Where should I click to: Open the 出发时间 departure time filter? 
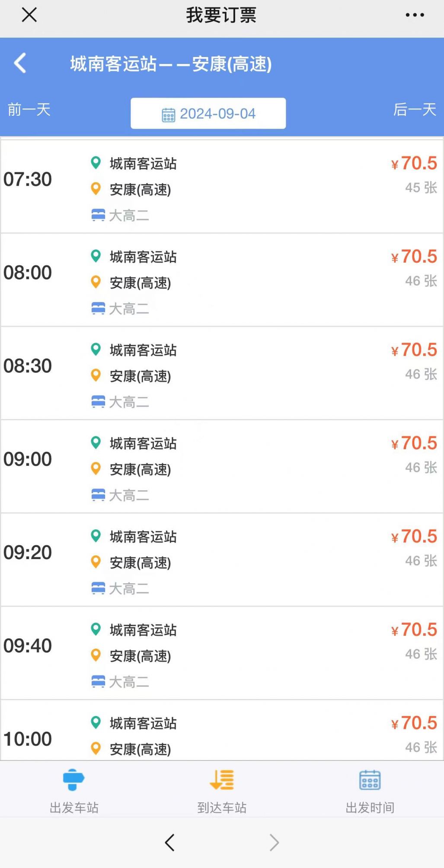370,792
